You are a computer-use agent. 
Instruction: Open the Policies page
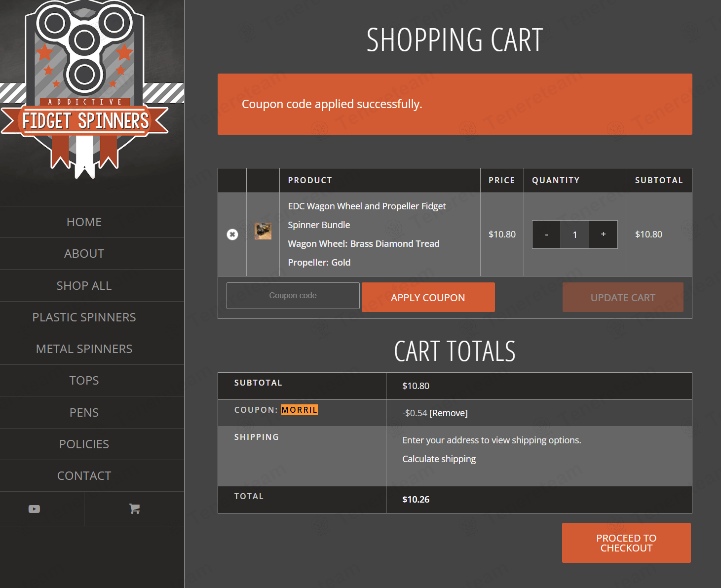(x=84, y=444)
